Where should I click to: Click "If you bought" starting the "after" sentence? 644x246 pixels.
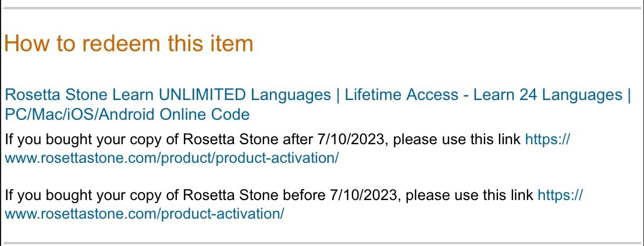[x=39, y=140]
